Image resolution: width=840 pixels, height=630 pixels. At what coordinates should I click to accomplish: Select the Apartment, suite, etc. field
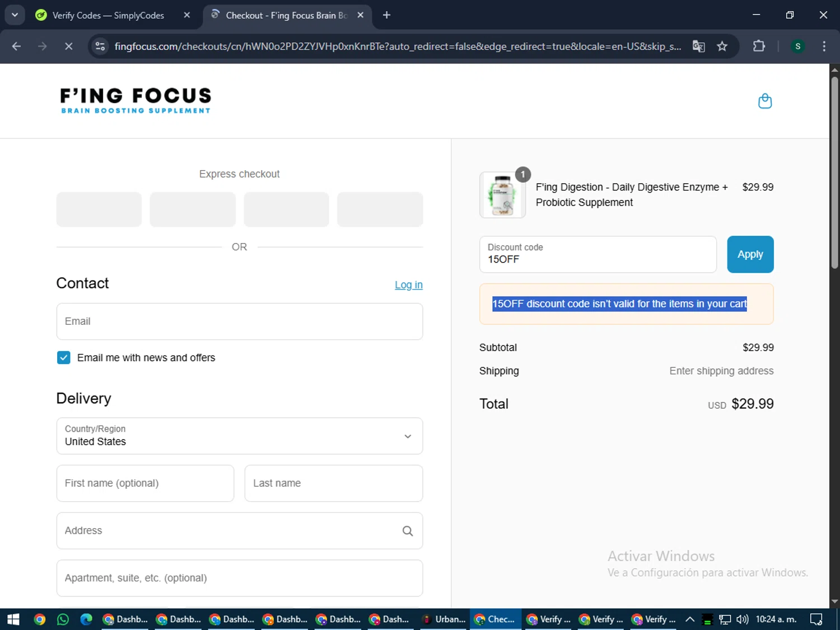tap(240, 578)
